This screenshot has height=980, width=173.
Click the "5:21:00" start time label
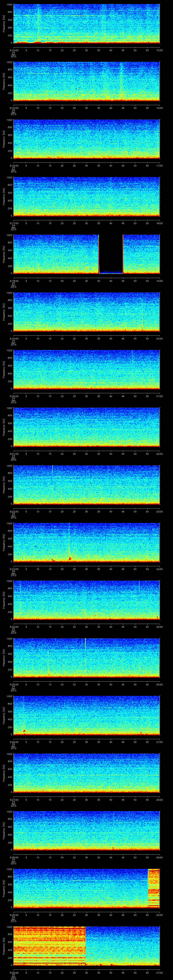pyautogui.click(x=14, y=454)
